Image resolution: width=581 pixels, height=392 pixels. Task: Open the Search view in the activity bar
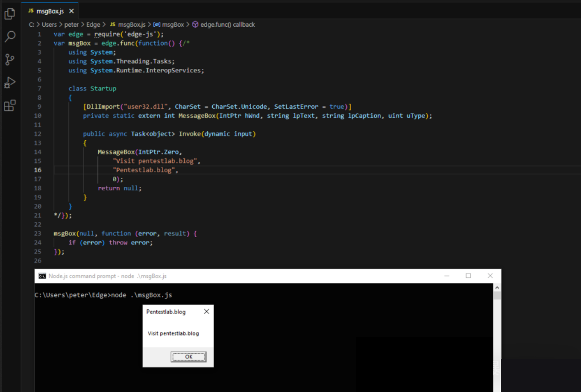9,37
